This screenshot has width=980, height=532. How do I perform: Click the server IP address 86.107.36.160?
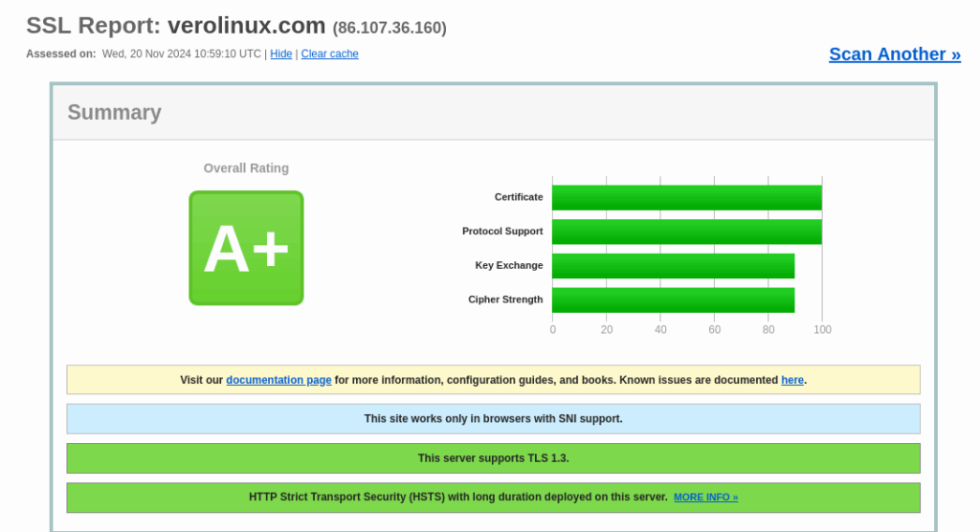tap(390, 28)
